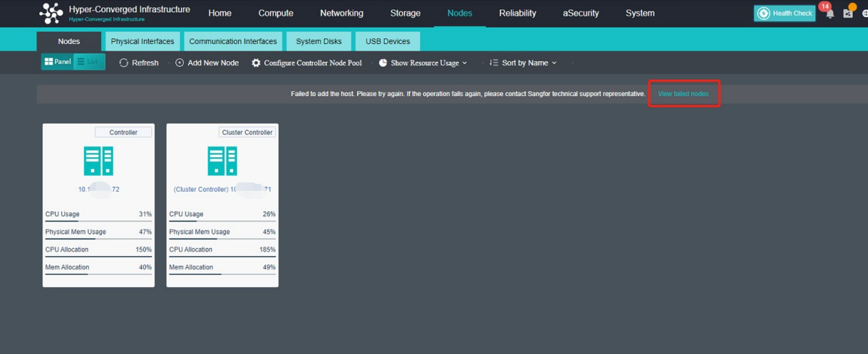Screen dimensions: 868x354
Task: Expand Sort by Name dropdown
Action: tap(524, 63)
